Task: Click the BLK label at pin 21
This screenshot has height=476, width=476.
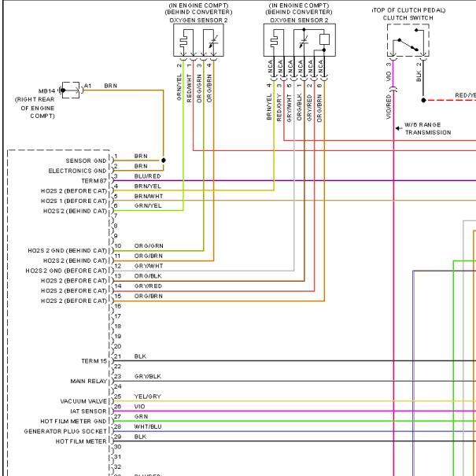Action: pyautogui.click(x=140, y=356)
